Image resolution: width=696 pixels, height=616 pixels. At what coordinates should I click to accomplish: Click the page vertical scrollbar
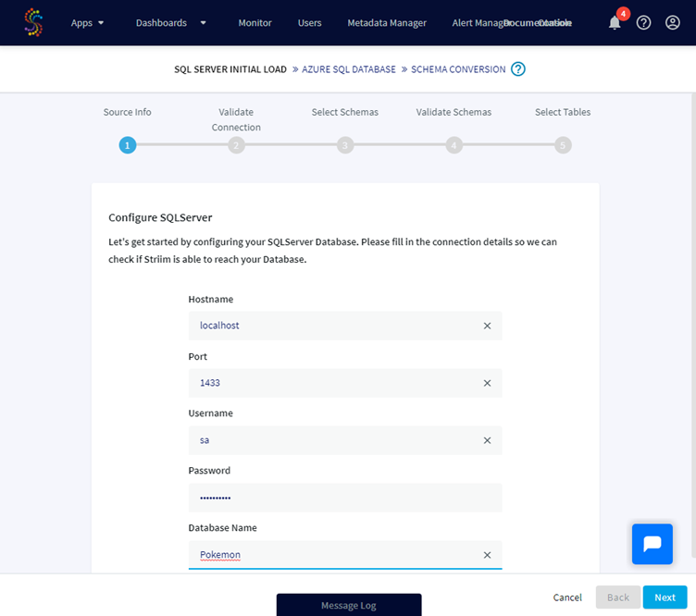click(x=693, y=325)
